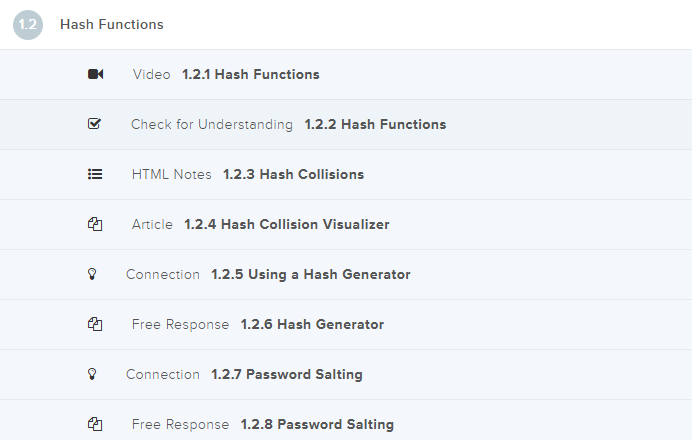Screen dimensions: 692x440
Task: Click the lightbulb icon for Using a Hash Generator
Action: click(x=93, y=274)
